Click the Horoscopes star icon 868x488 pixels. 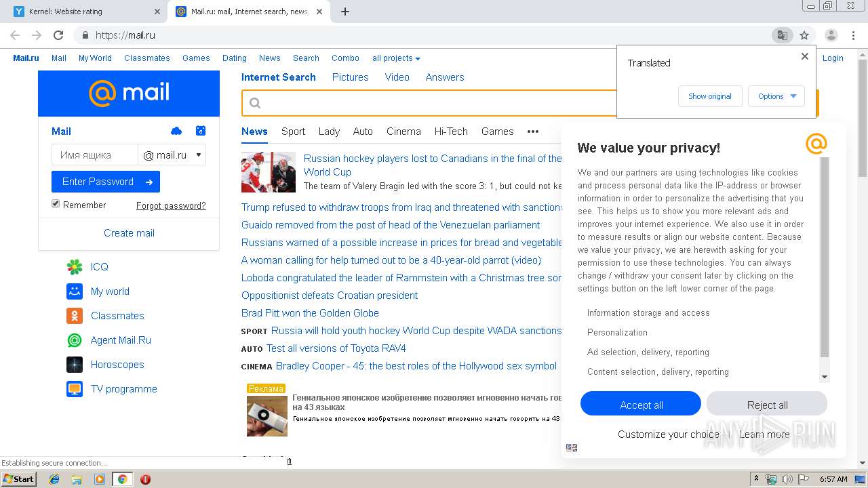pos(75,365)
